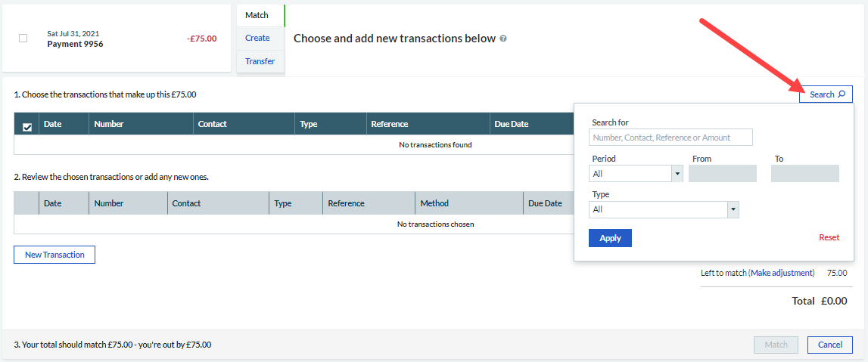This screenshot has width=868, height=362.
Task: Reset the search filters
Action: point(829,237)
